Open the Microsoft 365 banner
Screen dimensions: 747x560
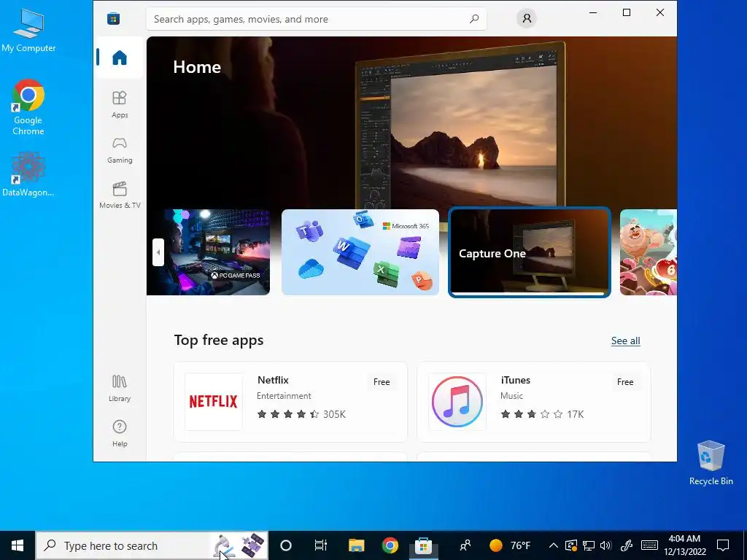(x=360, y=252)
